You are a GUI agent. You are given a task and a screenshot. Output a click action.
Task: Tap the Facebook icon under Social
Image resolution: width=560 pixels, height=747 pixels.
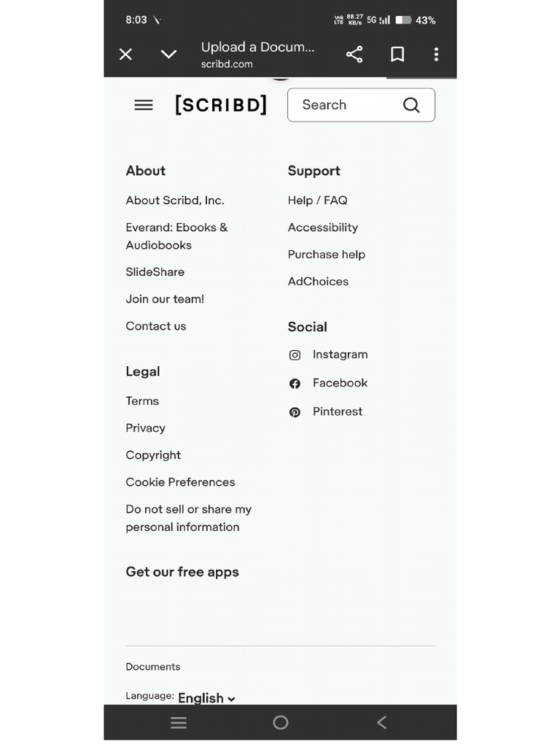coord(295,384)
